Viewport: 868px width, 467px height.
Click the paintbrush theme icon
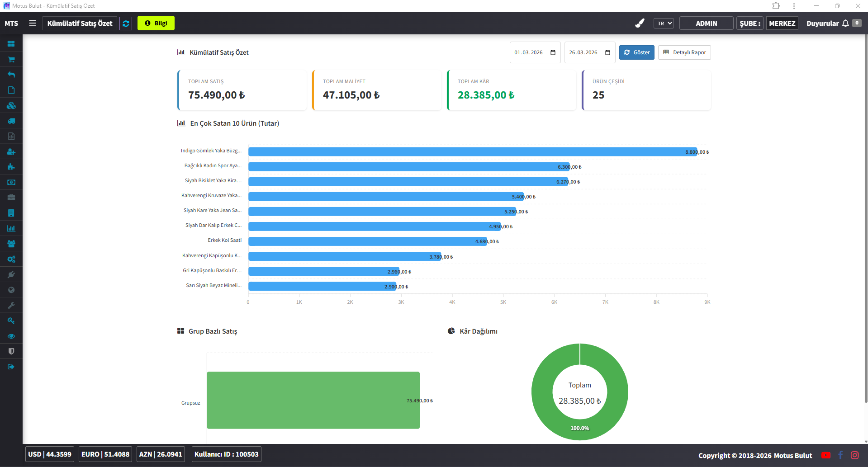[640, 23]
